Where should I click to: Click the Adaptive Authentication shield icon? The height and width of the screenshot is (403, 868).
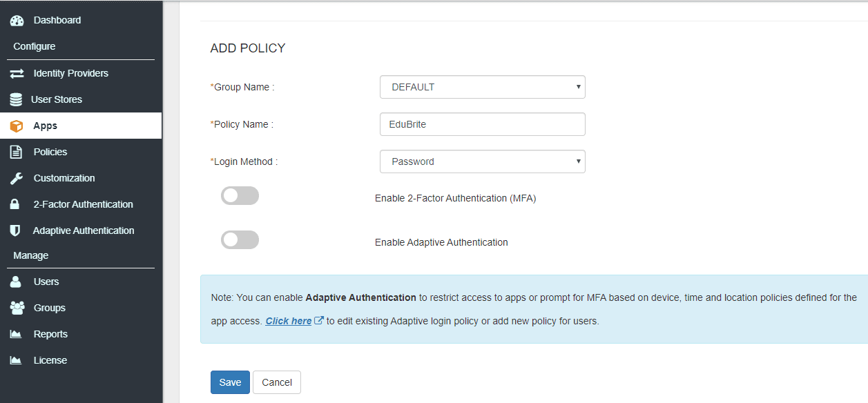(x=16, y=230)
